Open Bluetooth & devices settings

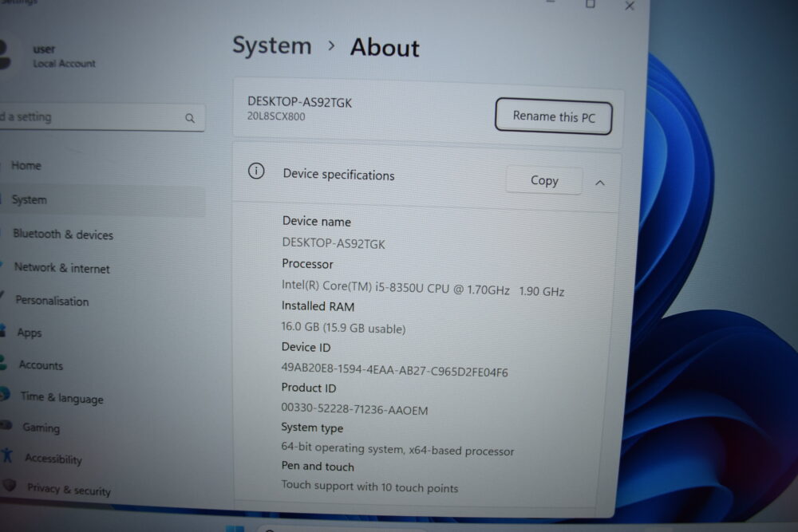point(62,234)
